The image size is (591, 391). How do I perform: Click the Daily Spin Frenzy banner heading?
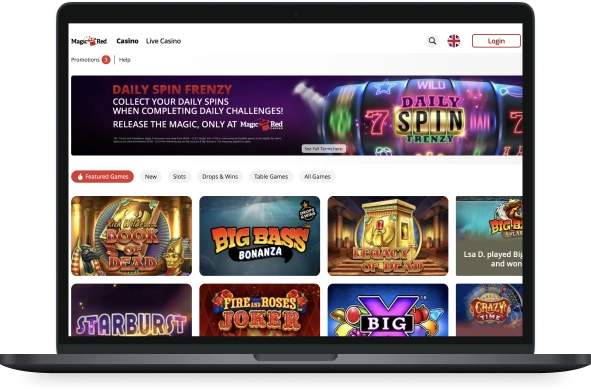pos(172,89)
